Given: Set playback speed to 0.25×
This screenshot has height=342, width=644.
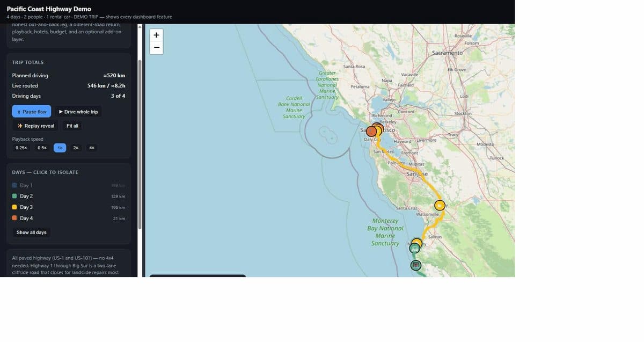Looking at the screenshot, I should click(21, 148).
